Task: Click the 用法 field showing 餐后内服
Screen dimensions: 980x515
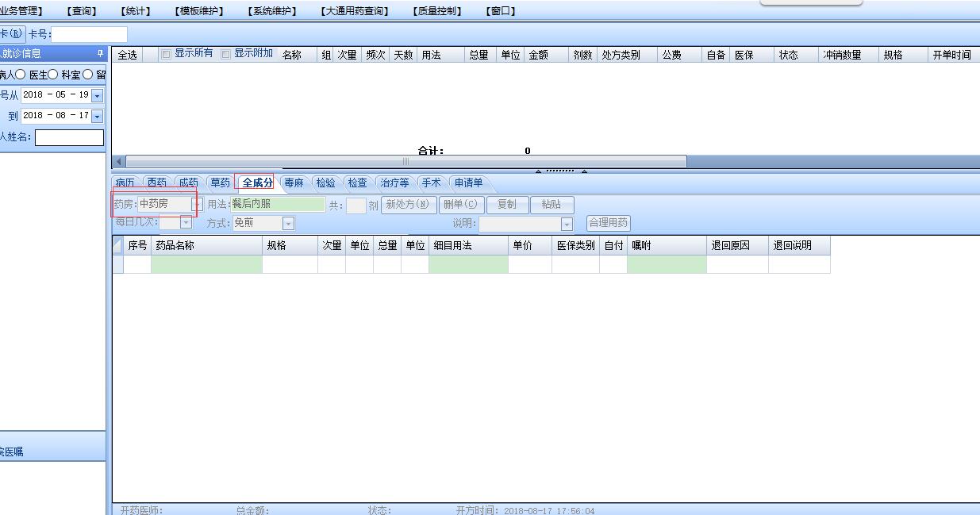Action: click(278, 204)
